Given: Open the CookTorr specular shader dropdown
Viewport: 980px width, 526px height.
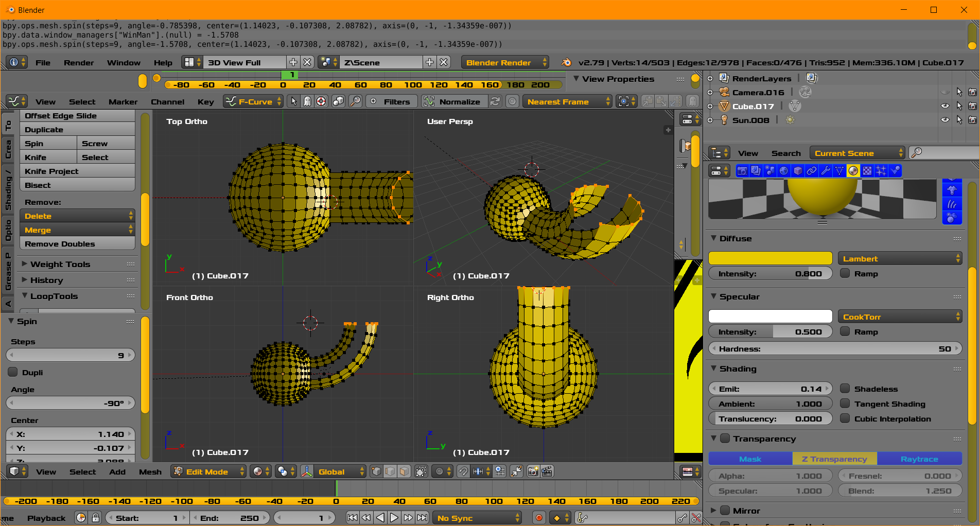Looking at the screenshot, I should pos(900,317).
